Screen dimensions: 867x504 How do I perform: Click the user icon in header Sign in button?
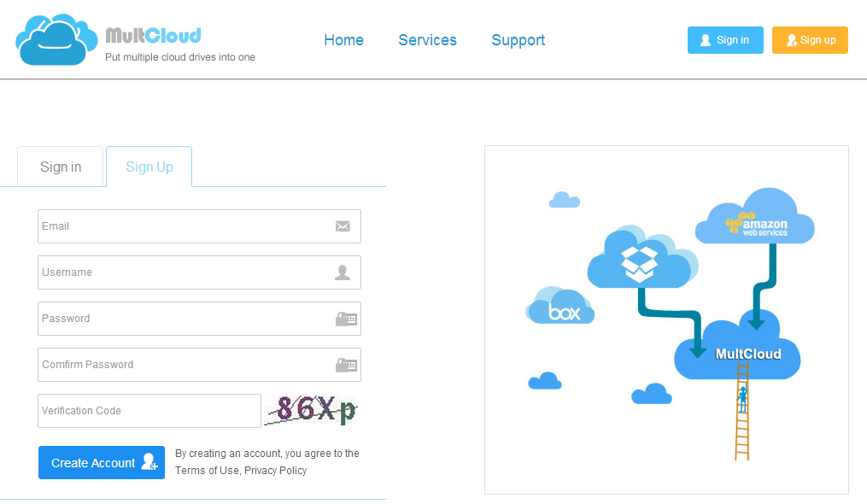706,40
